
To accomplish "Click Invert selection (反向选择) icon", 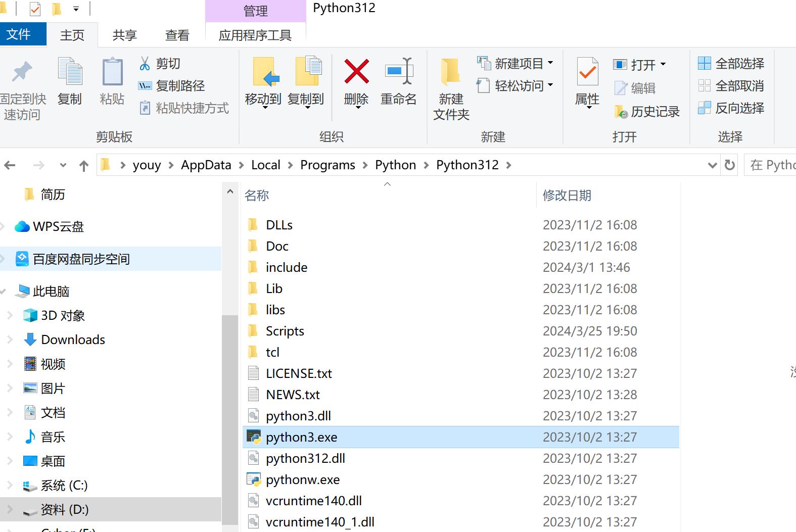I will pos(704,108).
